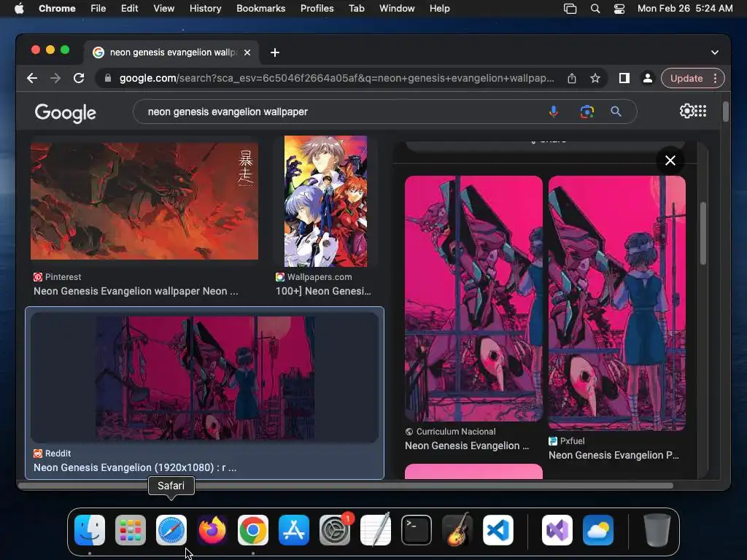Expand the tab search chevron
This screenshot has height=560, width=747.
pos(715,52)
